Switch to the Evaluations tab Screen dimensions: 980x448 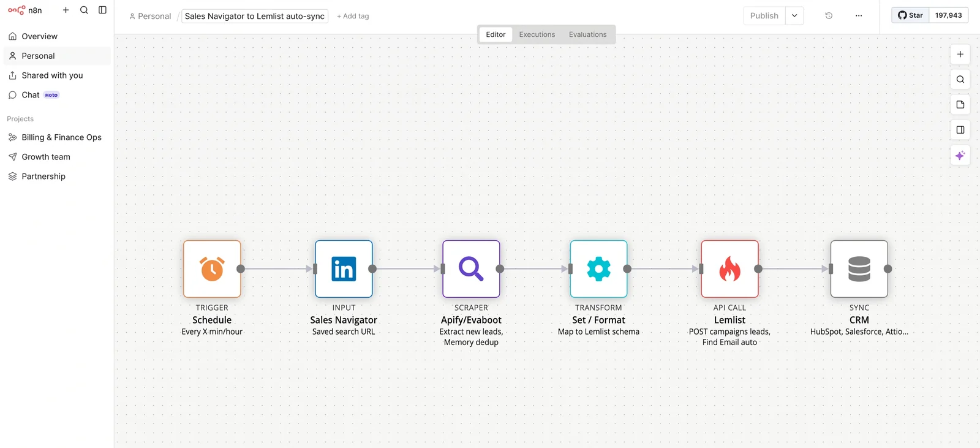pos(588,34)
